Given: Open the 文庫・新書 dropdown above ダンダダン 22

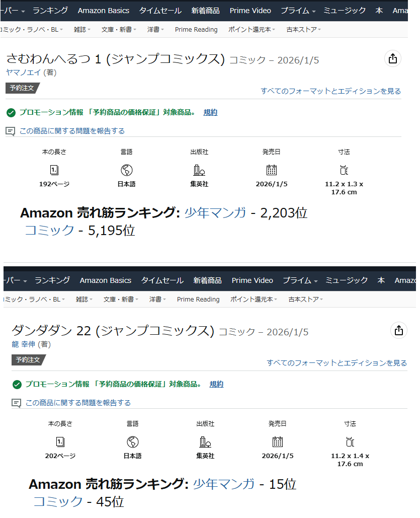Looking at the screenshot, I should [x=120, y=300].
